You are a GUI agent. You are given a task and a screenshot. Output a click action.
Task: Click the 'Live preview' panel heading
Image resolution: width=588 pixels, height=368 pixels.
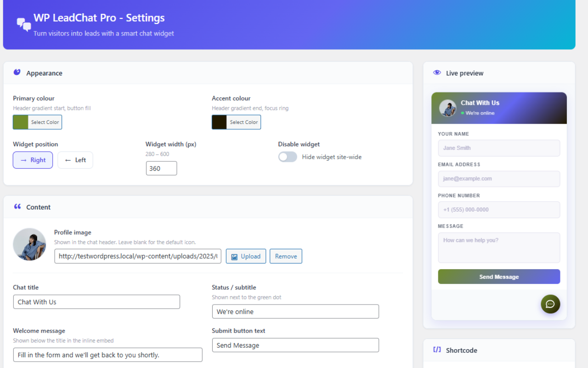pos(464,73)
